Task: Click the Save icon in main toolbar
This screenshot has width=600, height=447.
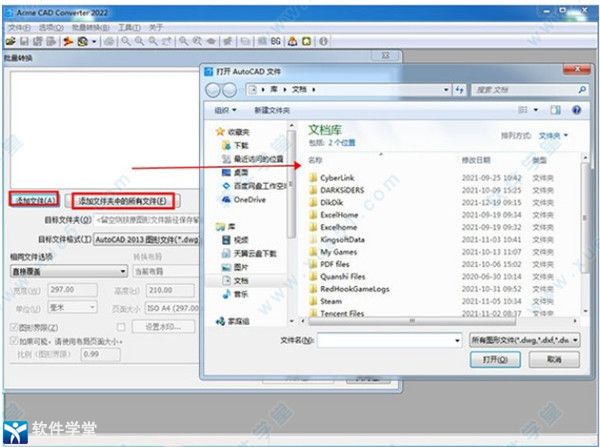Action: pyautogui.click(x=24, y=41)
